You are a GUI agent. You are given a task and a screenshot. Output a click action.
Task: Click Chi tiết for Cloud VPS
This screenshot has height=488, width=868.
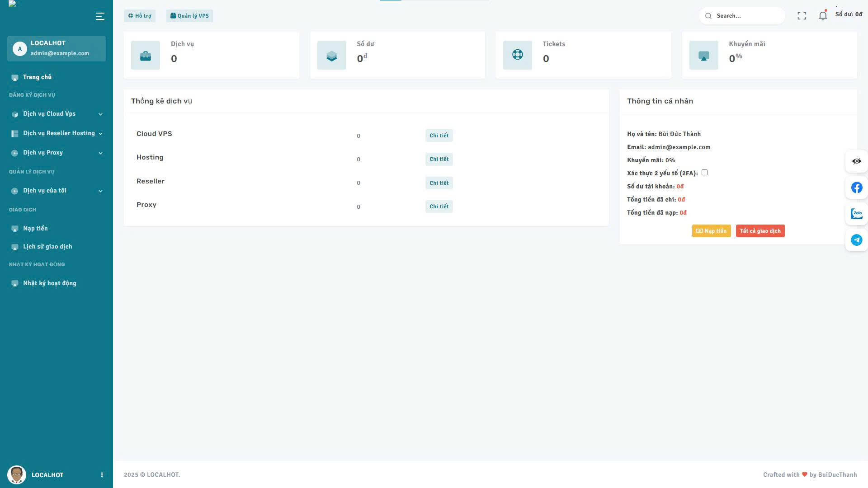439,136
